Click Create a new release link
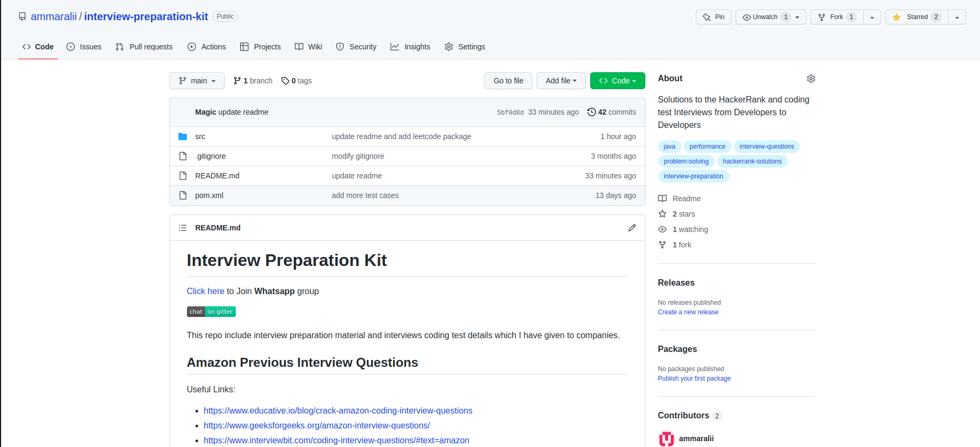This screenshot has width=980, height=447. 688,312
